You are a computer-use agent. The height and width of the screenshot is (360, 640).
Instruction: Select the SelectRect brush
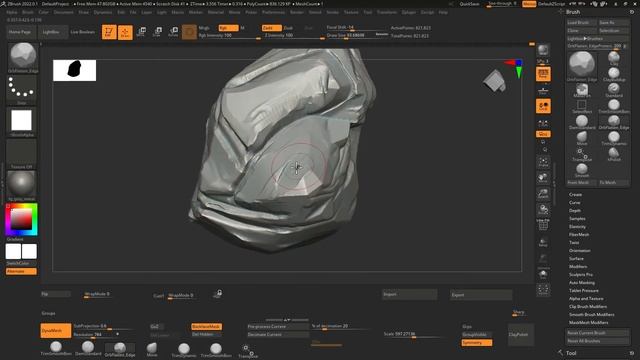click(582, 107)
